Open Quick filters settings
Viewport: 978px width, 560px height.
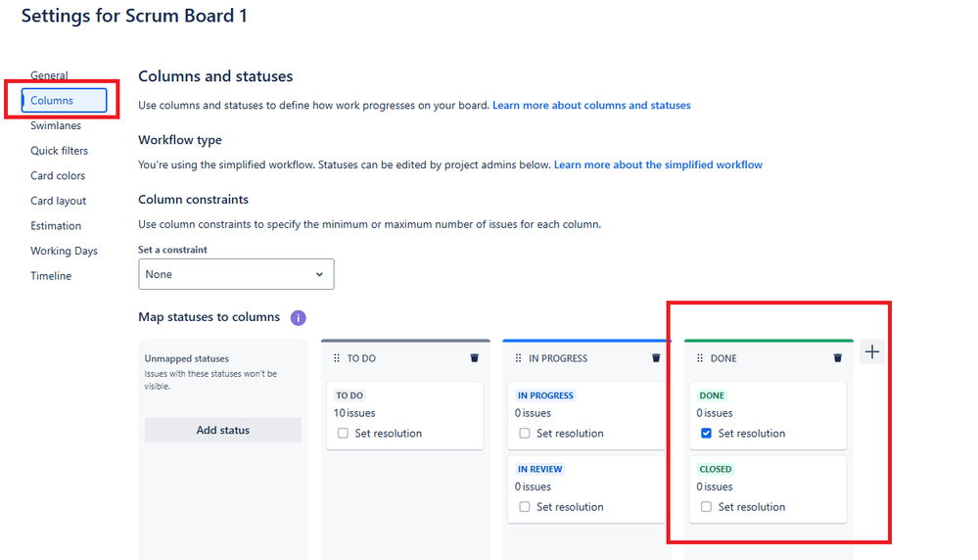point(60,151)
